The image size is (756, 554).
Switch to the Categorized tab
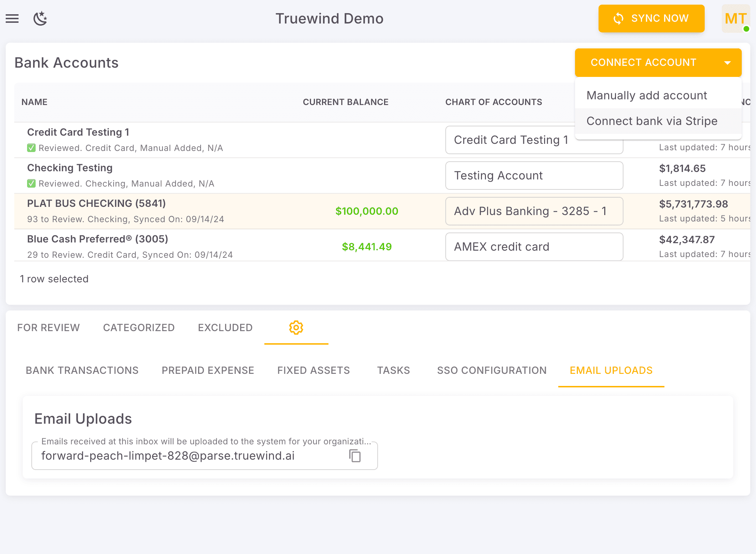coord(139,328)
